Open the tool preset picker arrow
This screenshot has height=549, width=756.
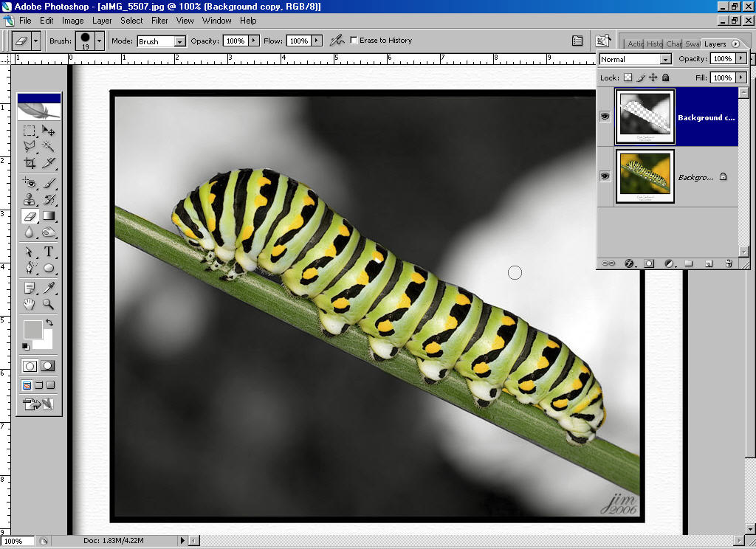click(x=35, y=41)
